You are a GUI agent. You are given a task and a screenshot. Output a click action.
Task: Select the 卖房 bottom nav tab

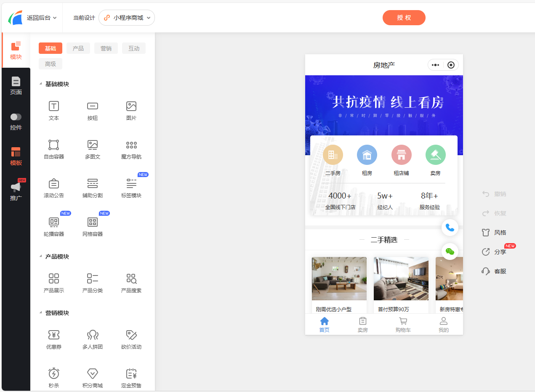pyautogui.click(x=363, y=325)
